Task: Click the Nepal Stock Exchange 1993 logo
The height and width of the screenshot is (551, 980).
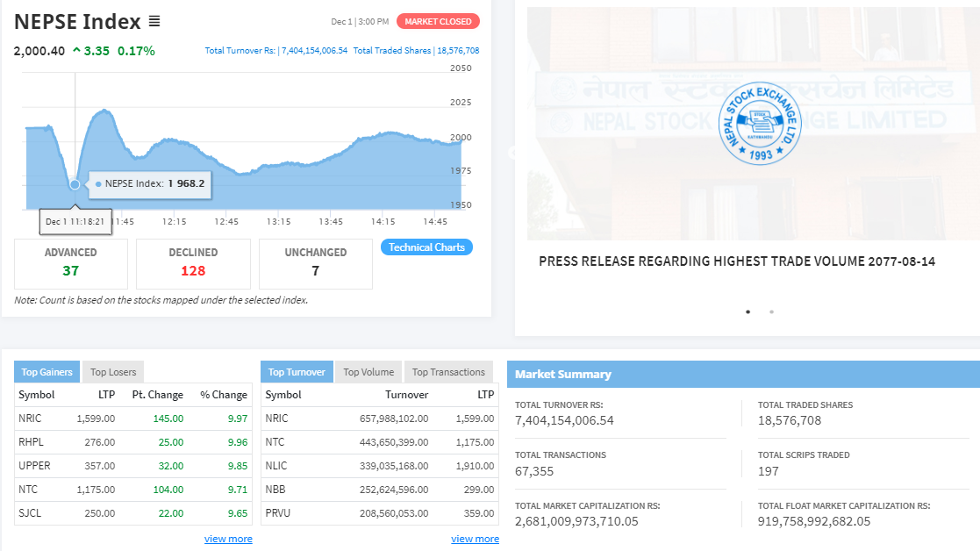Action: point(760,123)
